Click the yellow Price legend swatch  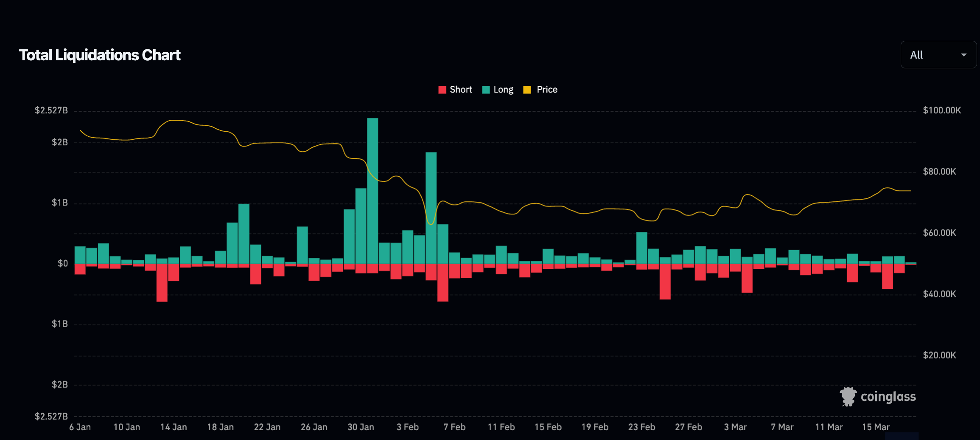tap(527, 90)
